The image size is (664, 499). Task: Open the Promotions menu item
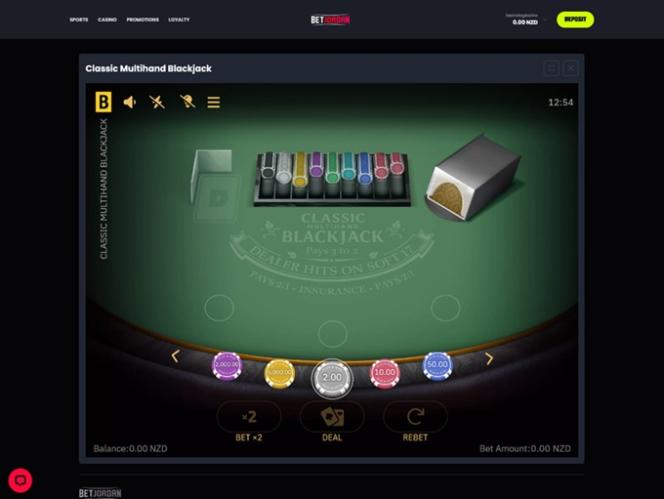point(143,19)
